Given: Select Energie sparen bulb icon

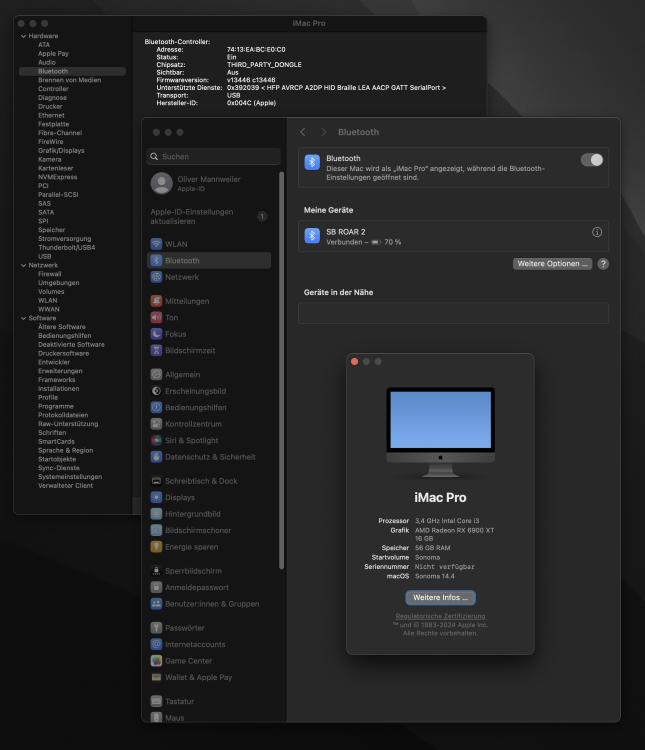Looking at the screenshot, I should pyautogui.click(x=156, y=547).
